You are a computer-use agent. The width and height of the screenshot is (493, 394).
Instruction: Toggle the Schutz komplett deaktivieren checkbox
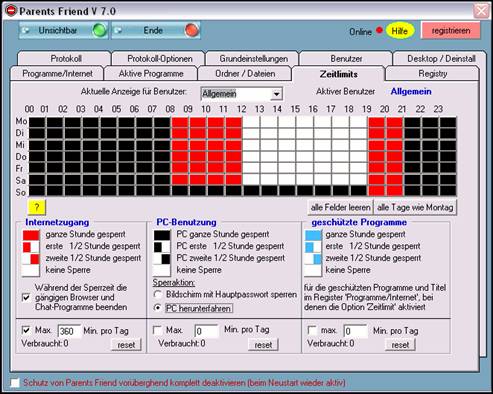tap(15, 383)
